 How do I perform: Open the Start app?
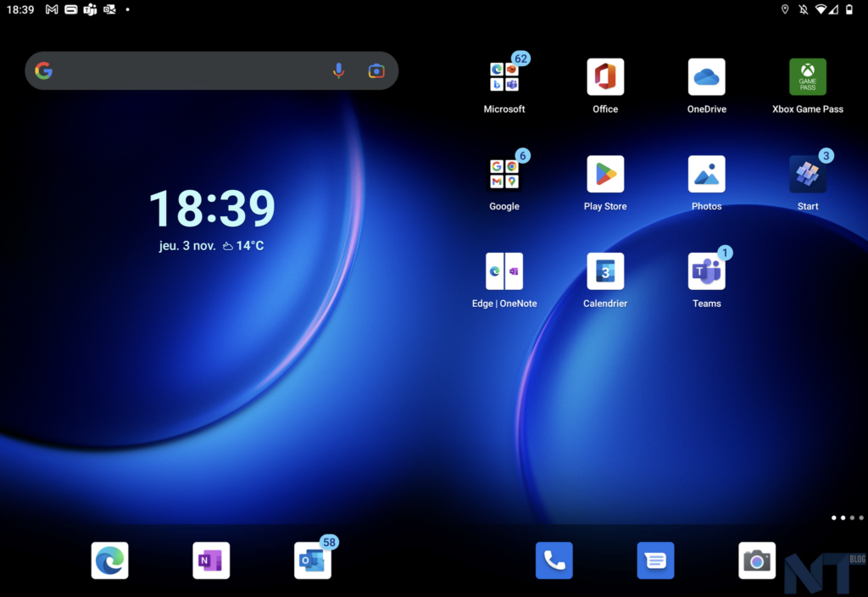808,174
